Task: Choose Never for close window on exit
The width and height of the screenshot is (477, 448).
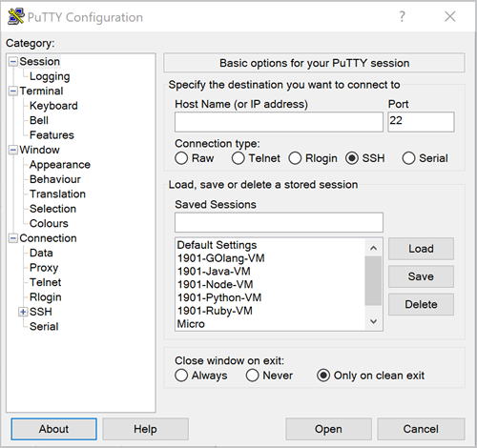Action: click(252, 376)
